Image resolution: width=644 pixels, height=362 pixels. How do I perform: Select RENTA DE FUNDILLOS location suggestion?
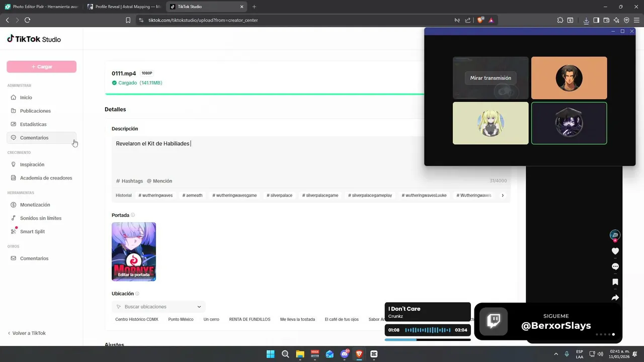pyautogui.click(x=250, y=319)
